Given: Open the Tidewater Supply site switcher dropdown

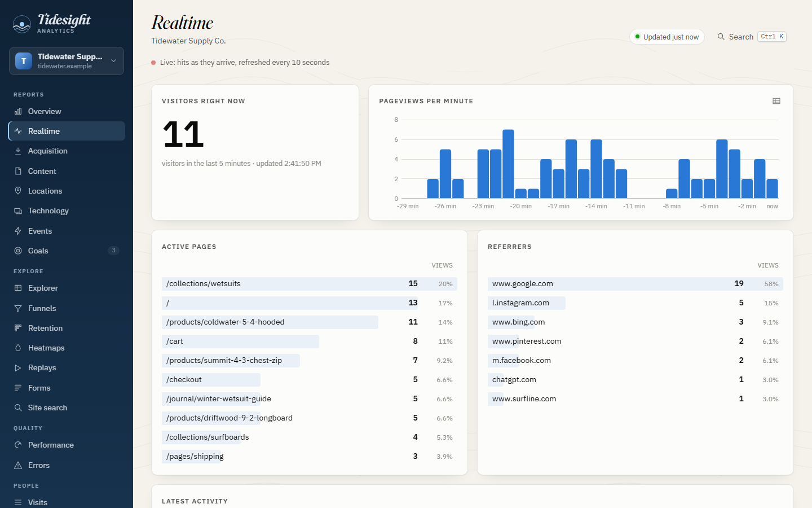Looking at the screenshot, I should pyautogui.click(x=67, y=61).
